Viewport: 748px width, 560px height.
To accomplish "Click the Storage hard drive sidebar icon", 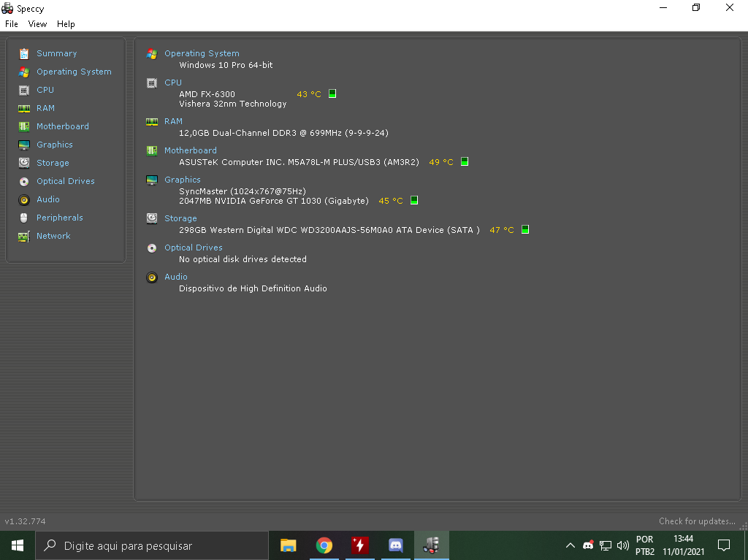I will 24,163.
